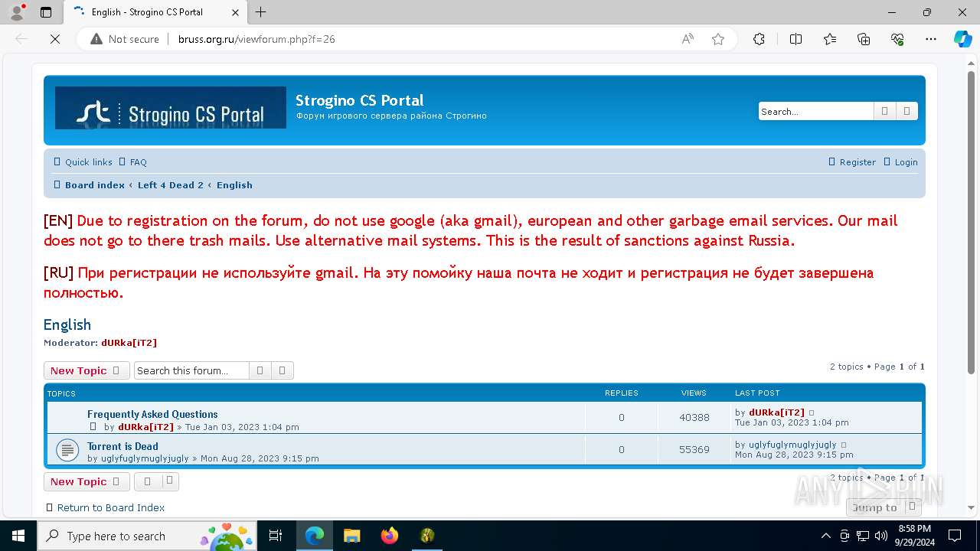
Task: Go to Left 4 Dead 2 breadcrumb
Action: [x=171, y=185]
